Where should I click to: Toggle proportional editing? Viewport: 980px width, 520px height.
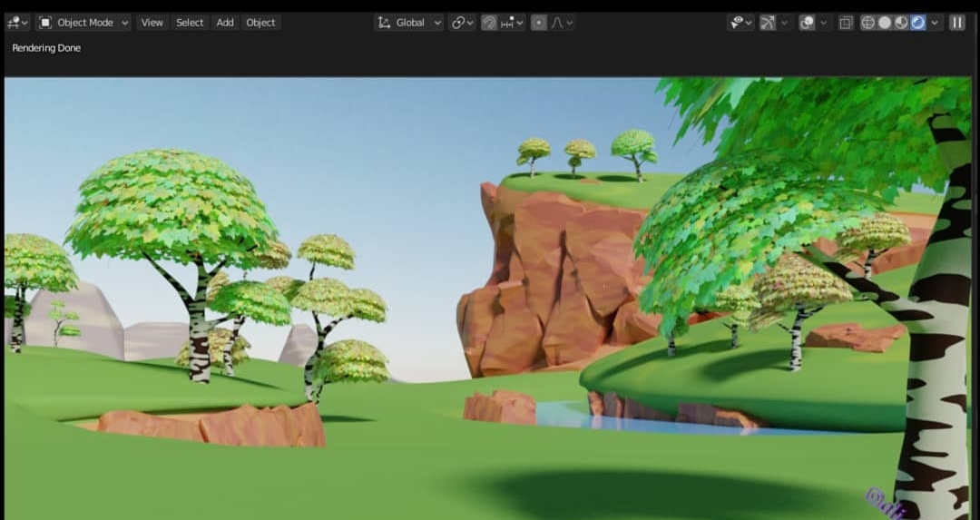pos(539,23)
